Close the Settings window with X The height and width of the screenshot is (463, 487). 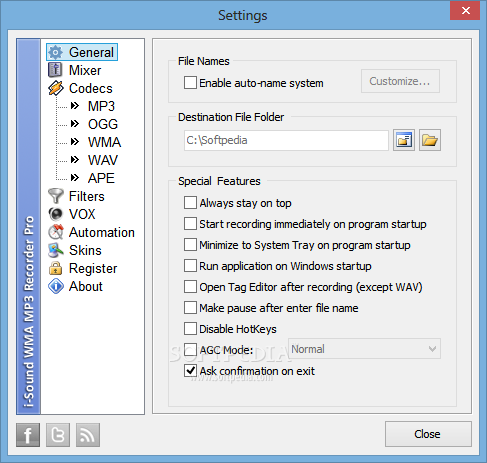click(465, 10)
